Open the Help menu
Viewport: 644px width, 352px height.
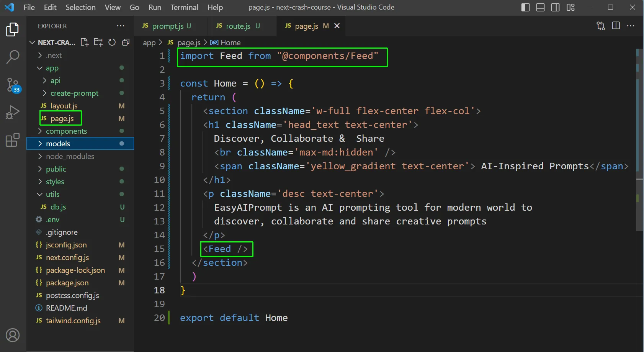[215, 7]
